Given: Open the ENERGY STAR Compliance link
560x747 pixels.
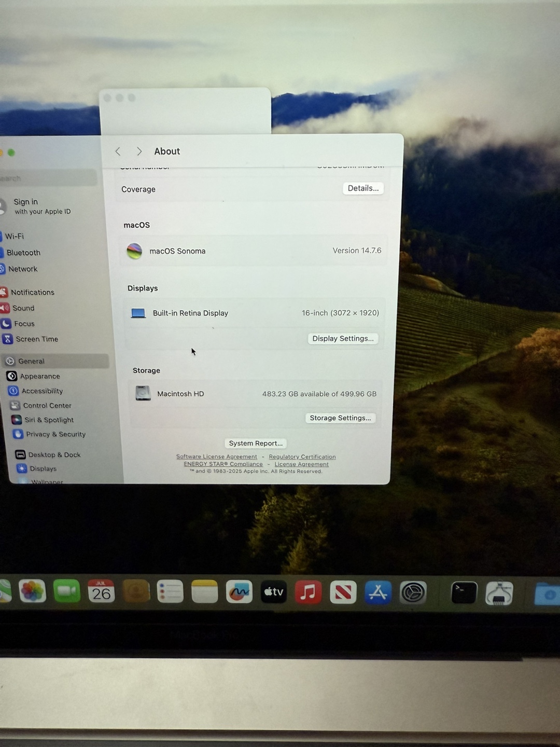Looking at the screenshot, I should click(x=223, y=464).
